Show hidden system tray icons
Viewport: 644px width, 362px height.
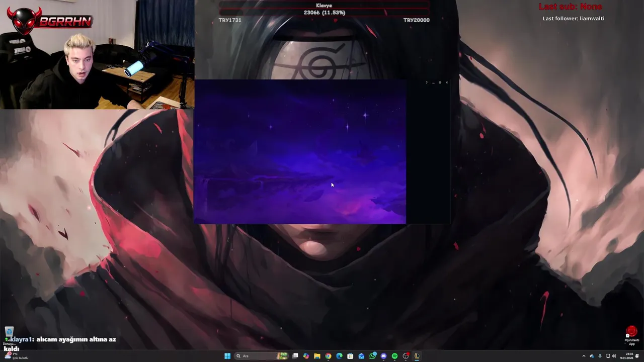(x=584, y=356)
